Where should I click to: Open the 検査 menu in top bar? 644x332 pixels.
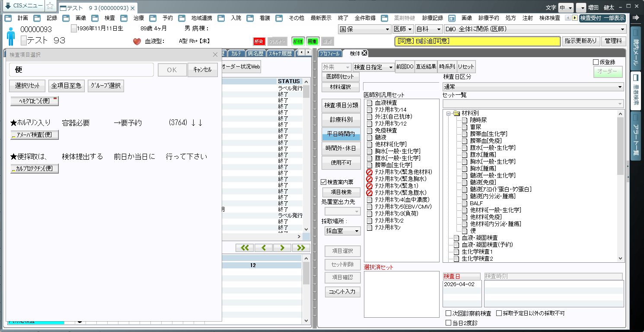coord(110,18)
